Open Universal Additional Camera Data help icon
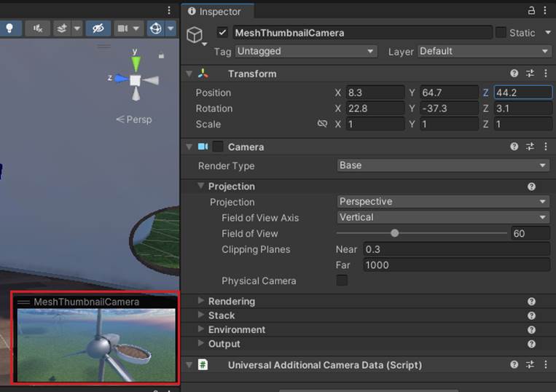 pyautogui.click(x=514, y=364)
